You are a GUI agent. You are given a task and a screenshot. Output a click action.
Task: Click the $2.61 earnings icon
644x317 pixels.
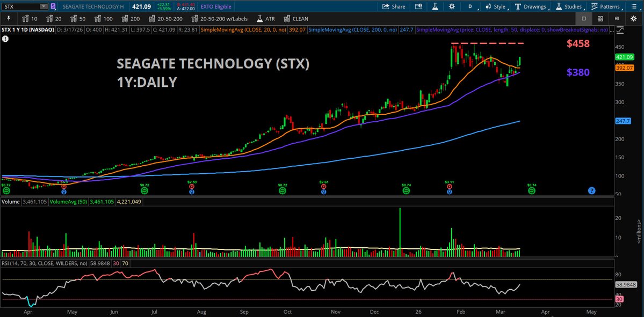(324, 186)
